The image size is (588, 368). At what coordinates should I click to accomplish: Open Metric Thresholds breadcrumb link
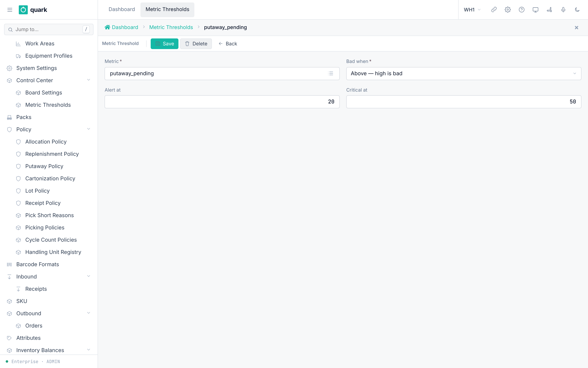tap(171, 27)
